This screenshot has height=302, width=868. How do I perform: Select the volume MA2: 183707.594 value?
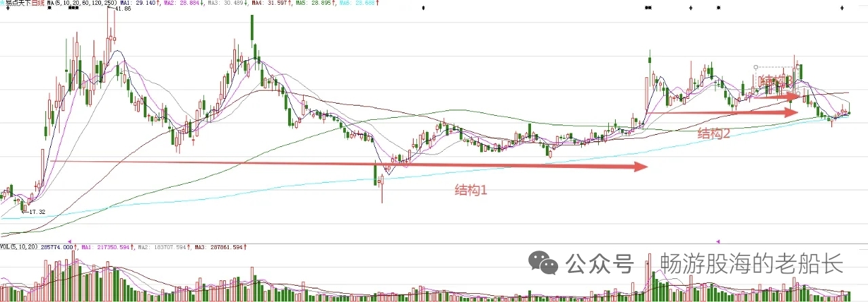(x=162, y=247)
